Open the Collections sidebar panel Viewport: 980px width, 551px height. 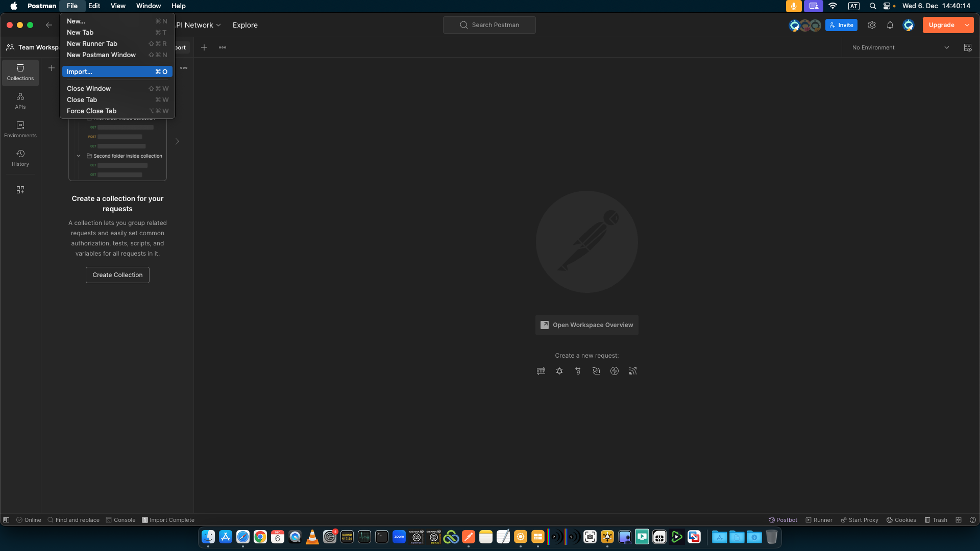coord(20,72)
